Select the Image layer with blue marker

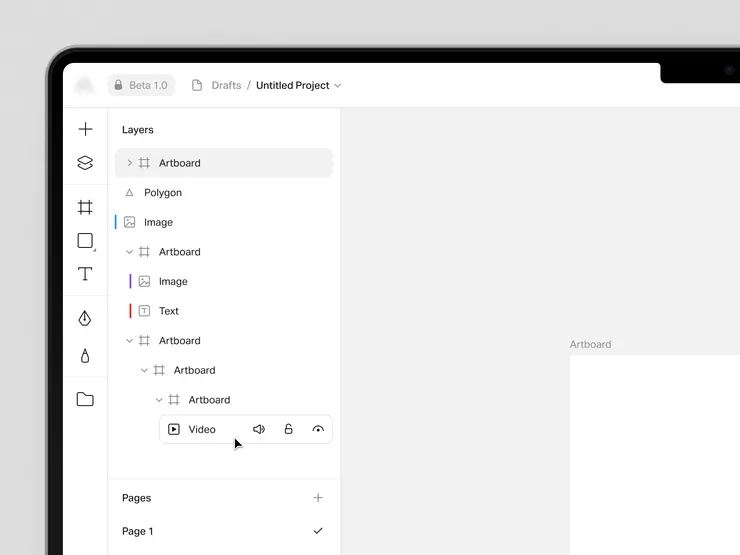[224, 222]
